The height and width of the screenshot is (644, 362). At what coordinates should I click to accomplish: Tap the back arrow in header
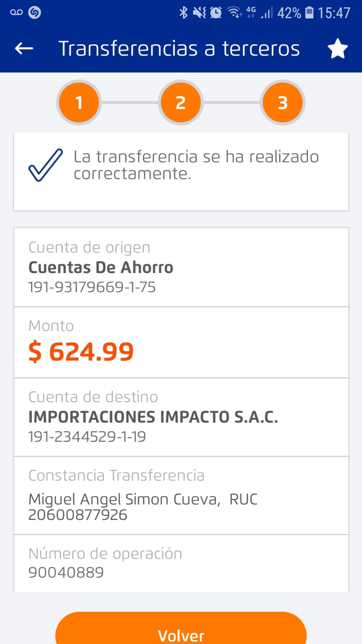click(x=24, y=49)
